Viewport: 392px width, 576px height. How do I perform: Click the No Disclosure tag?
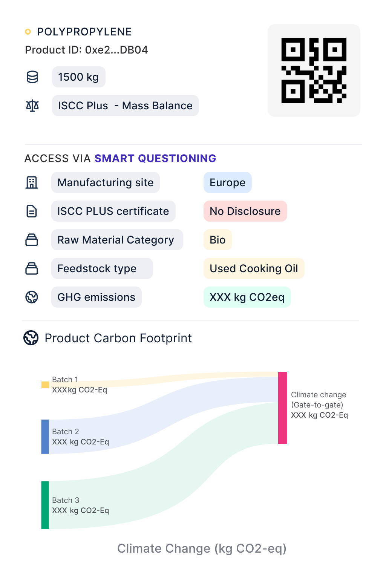[245, 211]
